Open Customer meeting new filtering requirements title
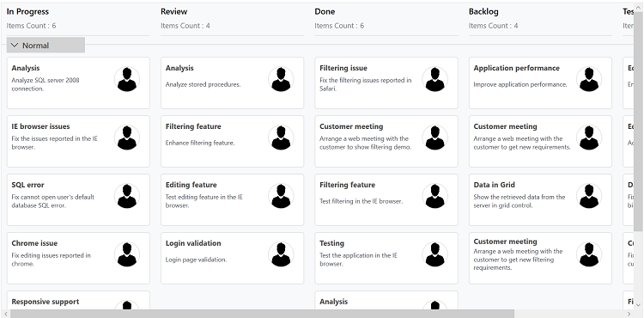 (505, 242)
